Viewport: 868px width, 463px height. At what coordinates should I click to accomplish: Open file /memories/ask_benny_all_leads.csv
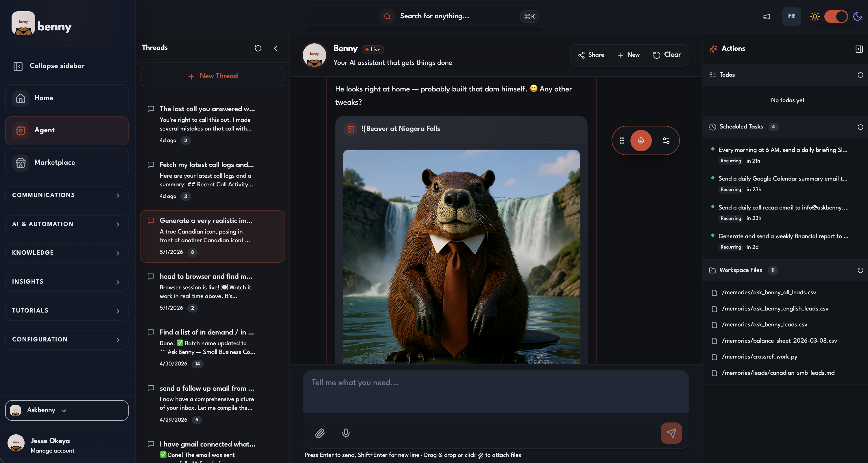click(x=769, y=293)
